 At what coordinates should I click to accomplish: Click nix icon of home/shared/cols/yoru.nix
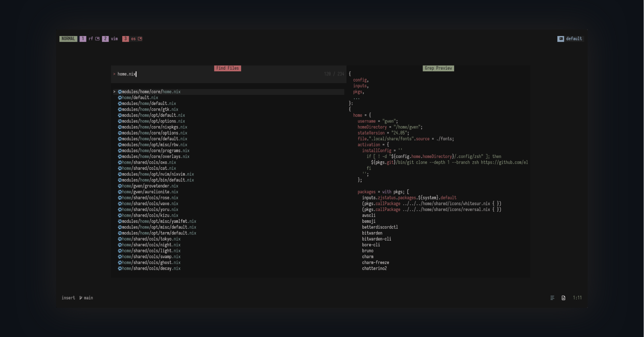point(120,210)
